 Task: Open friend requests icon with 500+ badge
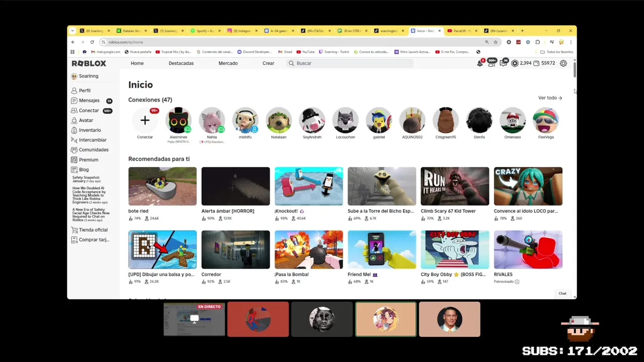coord(492,63)
